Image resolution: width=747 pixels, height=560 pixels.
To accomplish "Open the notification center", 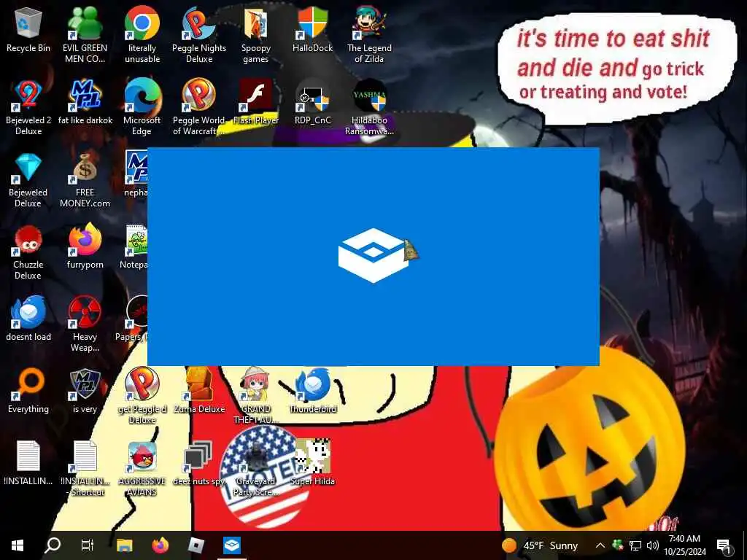I will pos(724,545).
